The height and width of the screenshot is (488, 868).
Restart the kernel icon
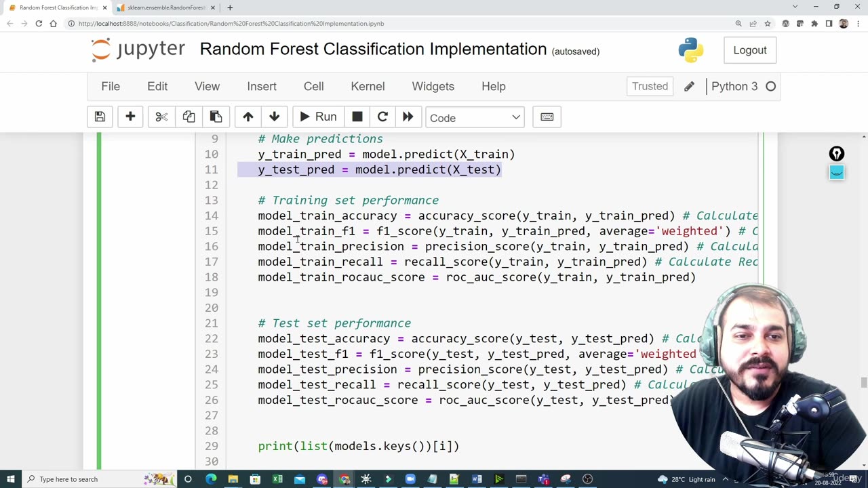[x=382, y=117]
